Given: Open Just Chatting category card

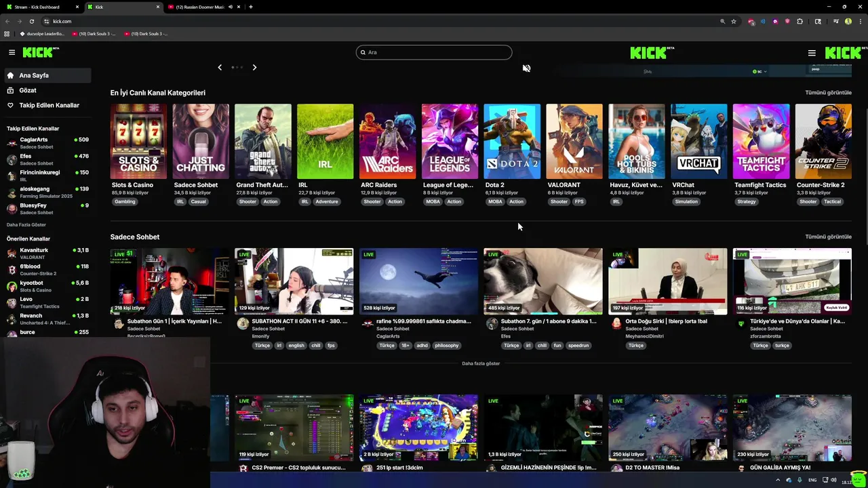Looking at the screenshot, I should pyautogui.click(x=201, y=142).
